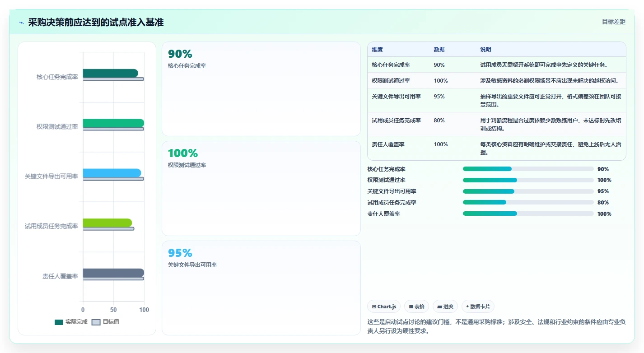Click the 50 tick on the chart x-axis

[x=113, y=310]
